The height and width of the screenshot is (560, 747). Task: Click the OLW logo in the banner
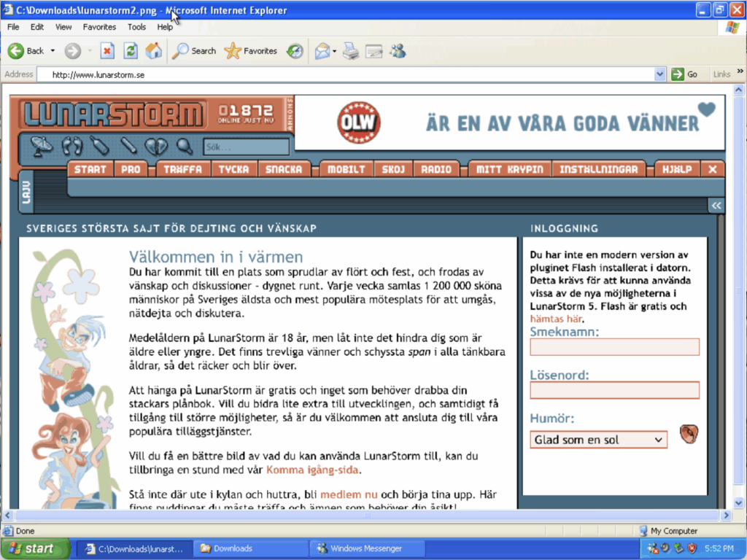(x=359, y=122)
